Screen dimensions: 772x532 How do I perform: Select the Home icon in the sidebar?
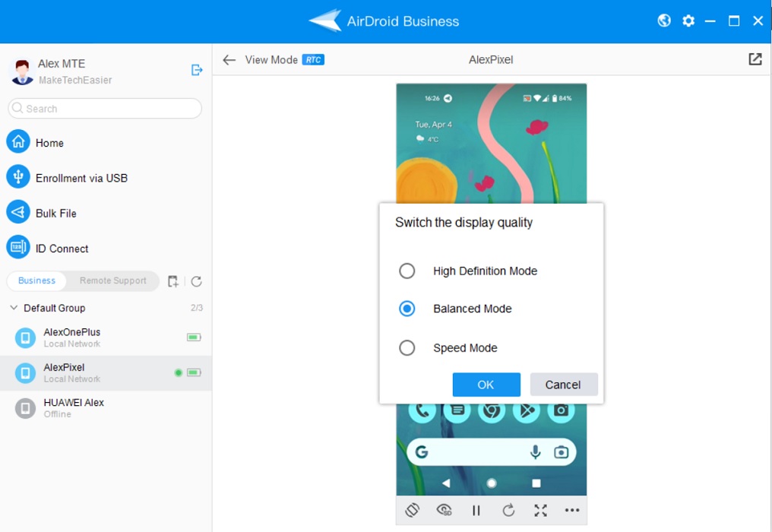[x=18, y=142]
